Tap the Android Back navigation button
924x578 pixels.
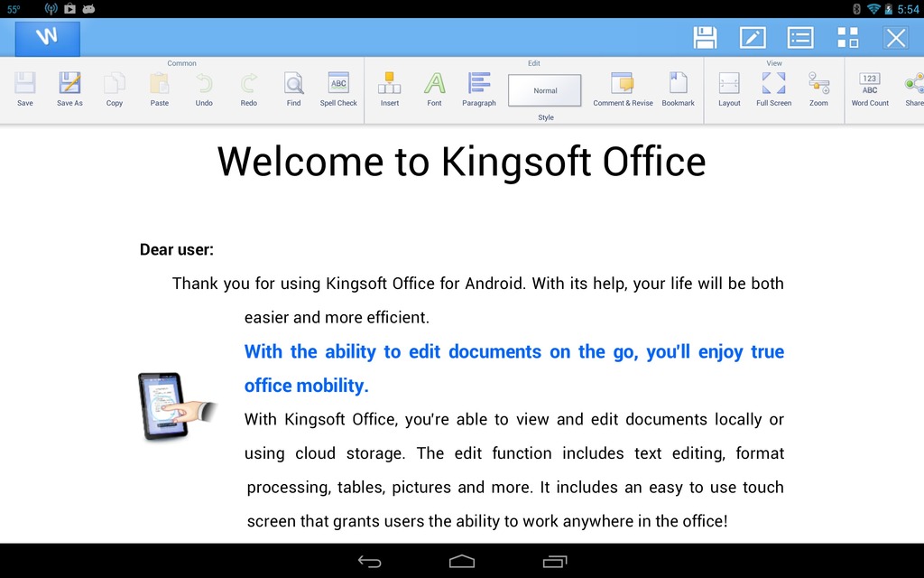(369, 562)
